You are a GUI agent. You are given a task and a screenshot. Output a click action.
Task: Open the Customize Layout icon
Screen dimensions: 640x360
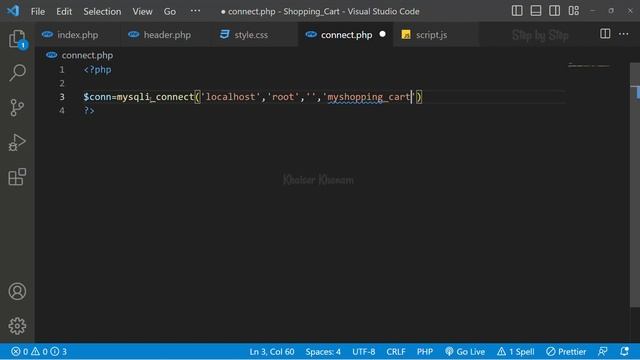[573, 11]
